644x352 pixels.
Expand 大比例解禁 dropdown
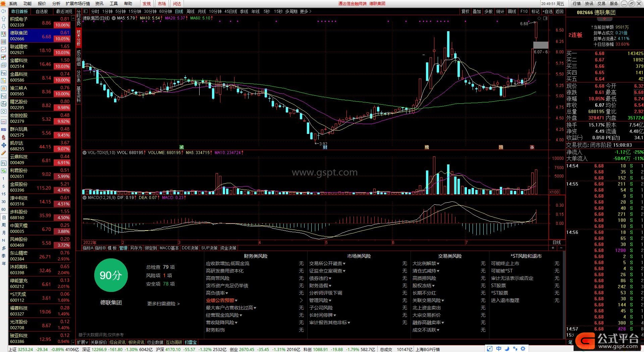point(426,264)
